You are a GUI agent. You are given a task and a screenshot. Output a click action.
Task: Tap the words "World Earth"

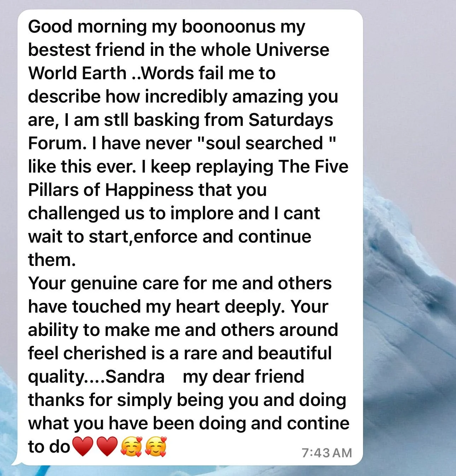(77, 73)
